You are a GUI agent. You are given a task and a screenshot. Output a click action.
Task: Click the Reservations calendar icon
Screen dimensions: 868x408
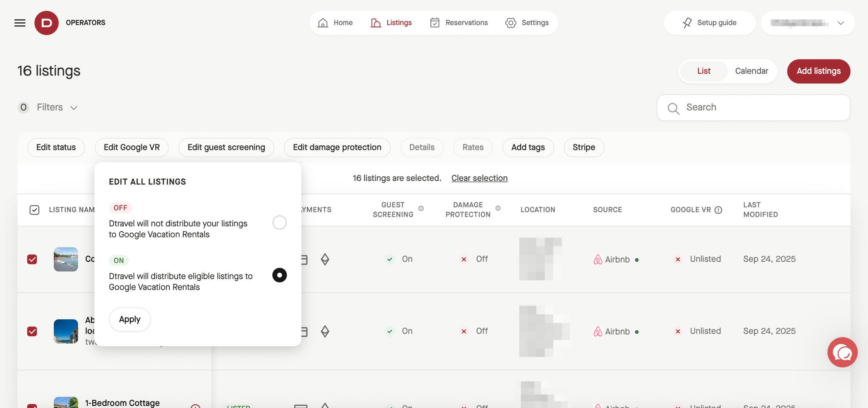435,23
